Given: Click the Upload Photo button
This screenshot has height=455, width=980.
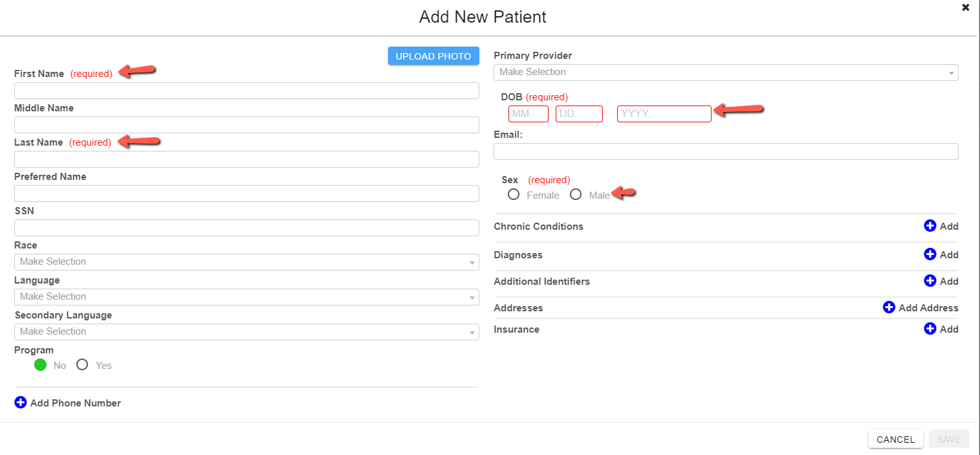Looking at the screenshot, I should coord(433,56).
